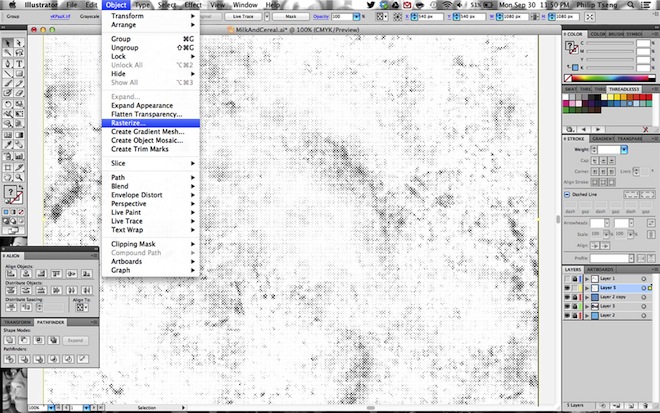Select the Zoom magnifier tool
The width and height of the screenshot is (660, 413).
pos(19,177)
